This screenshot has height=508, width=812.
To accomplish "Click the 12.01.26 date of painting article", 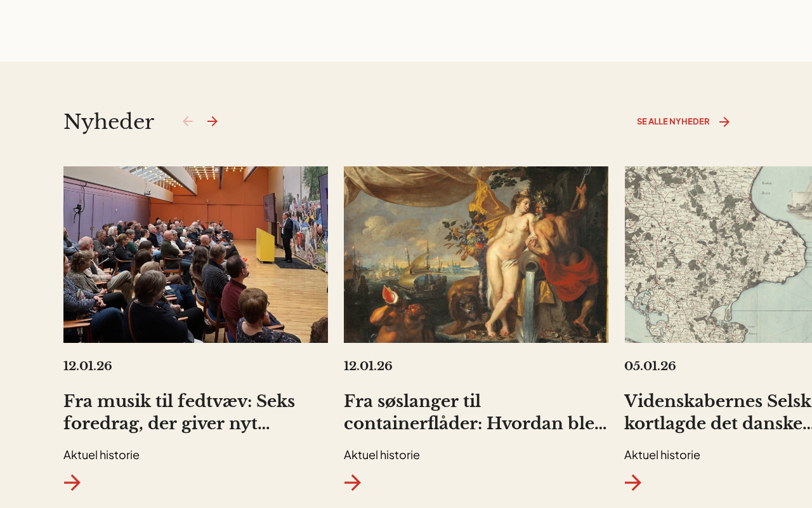I will pos(368,366).
